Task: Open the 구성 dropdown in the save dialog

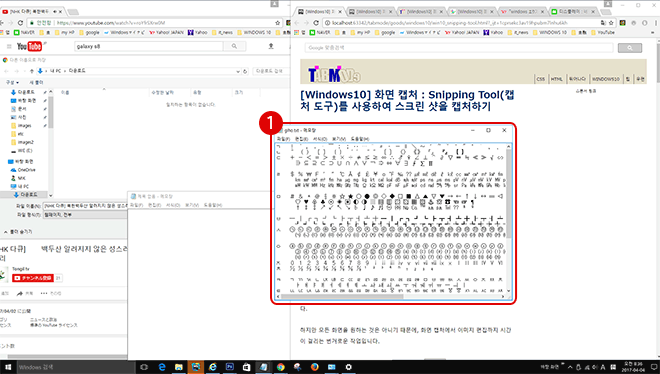Action: coord(12,82)
